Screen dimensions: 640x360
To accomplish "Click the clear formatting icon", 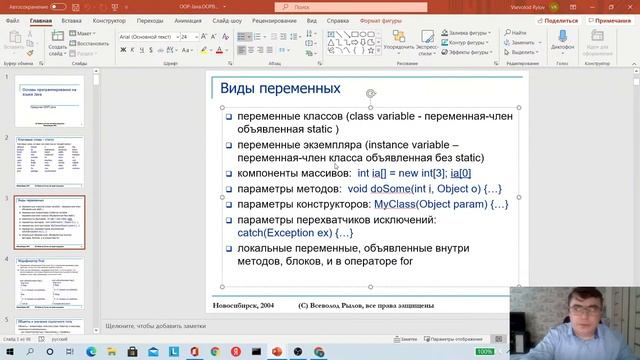I will tap(225, 37).
